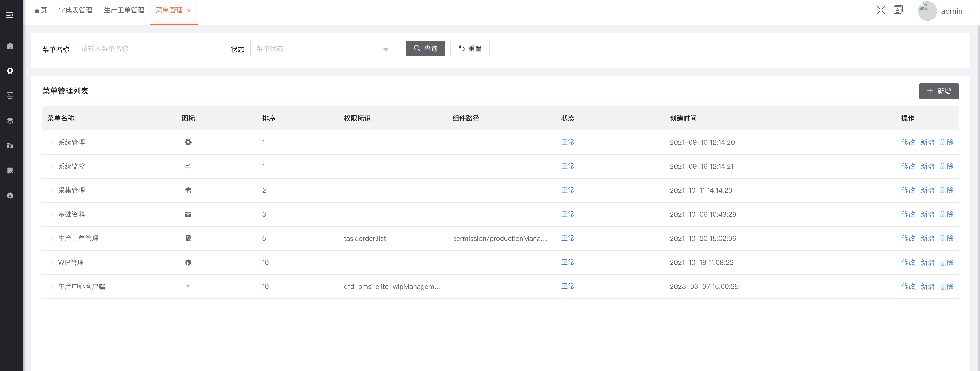
Task: Click the task:order:list permission cell
Action: (x=364, y=238)
